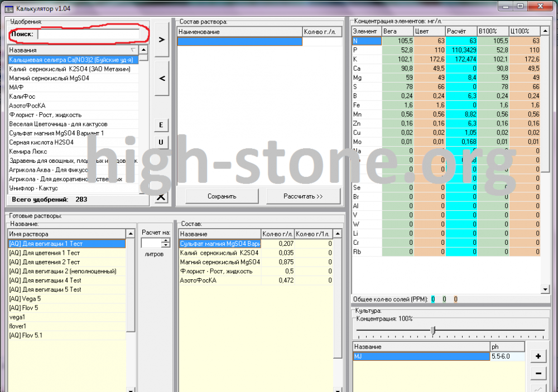Click the Сохранить button
Screen dimensions: 558x392
coord(222,196)
